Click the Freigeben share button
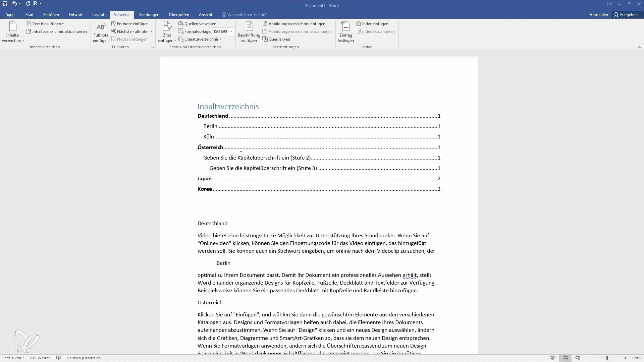The height and width of the screenshot is (362, 644). point(626,15)
